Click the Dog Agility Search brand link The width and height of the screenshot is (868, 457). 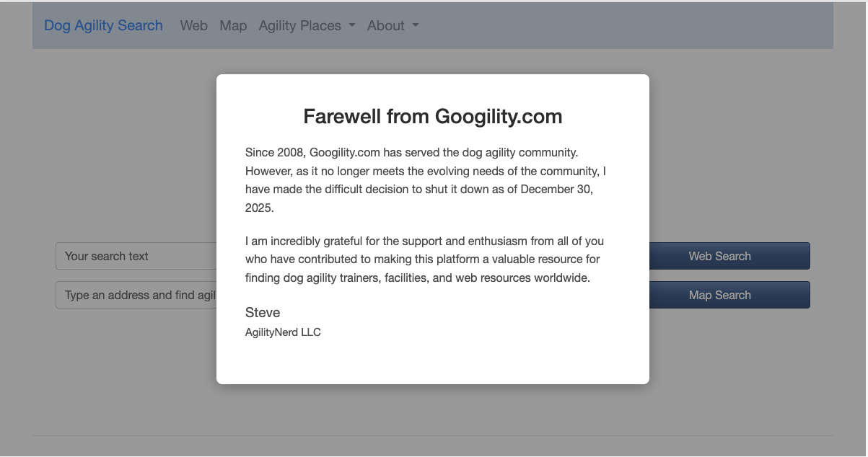[103, 25]
